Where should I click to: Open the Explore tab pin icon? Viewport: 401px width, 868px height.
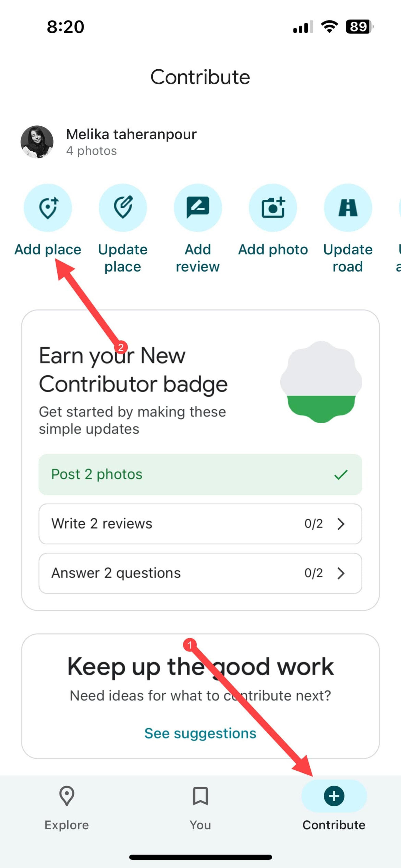tap(67, 796)
